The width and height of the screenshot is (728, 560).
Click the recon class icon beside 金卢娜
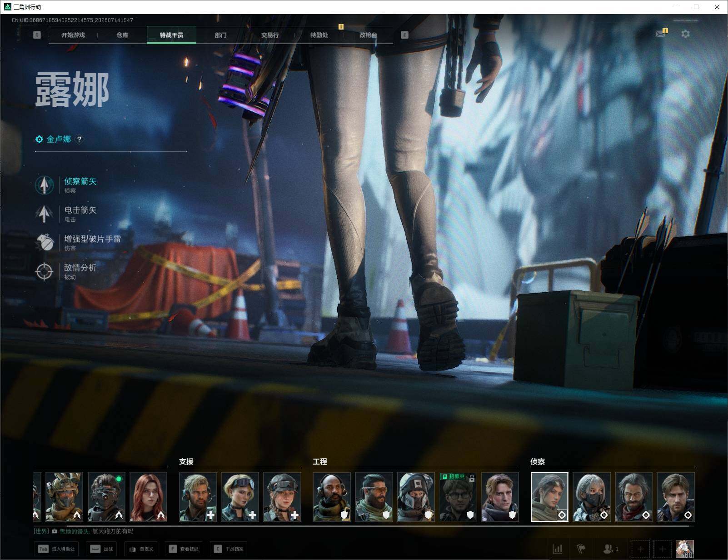[x=40, y=140]
